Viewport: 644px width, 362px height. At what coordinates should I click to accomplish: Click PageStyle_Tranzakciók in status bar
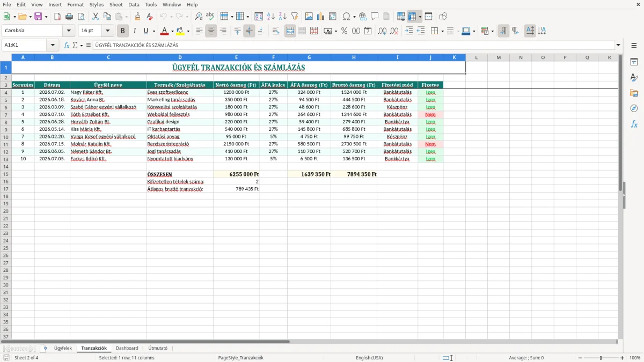[x=241, y=358]
